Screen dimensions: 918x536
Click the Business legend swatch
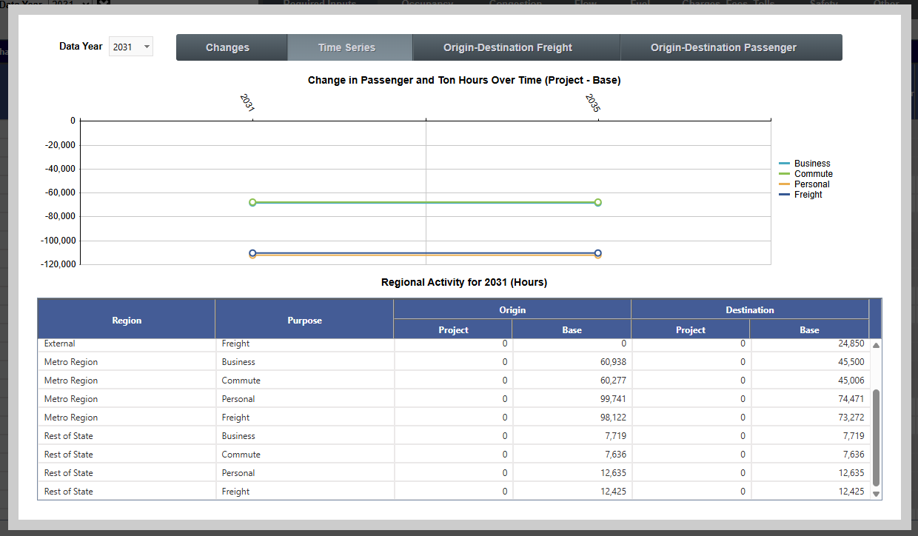point(785,163)
